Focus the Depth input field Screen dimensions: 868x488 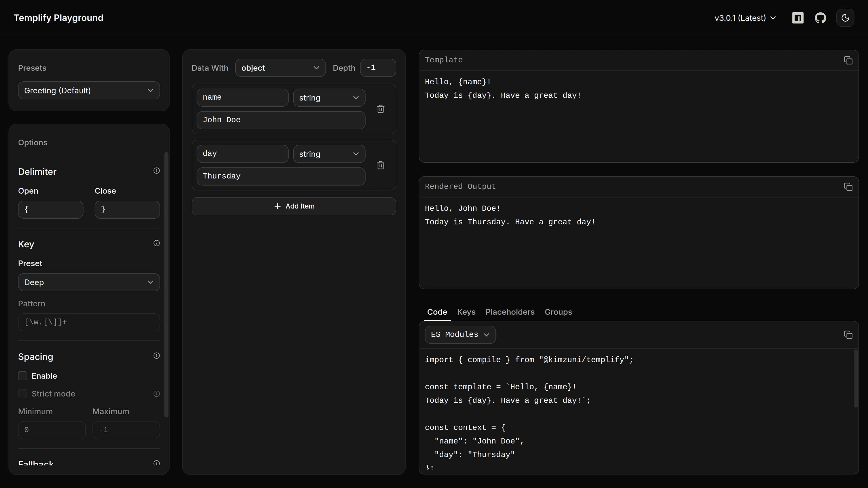tap(378, 68)
